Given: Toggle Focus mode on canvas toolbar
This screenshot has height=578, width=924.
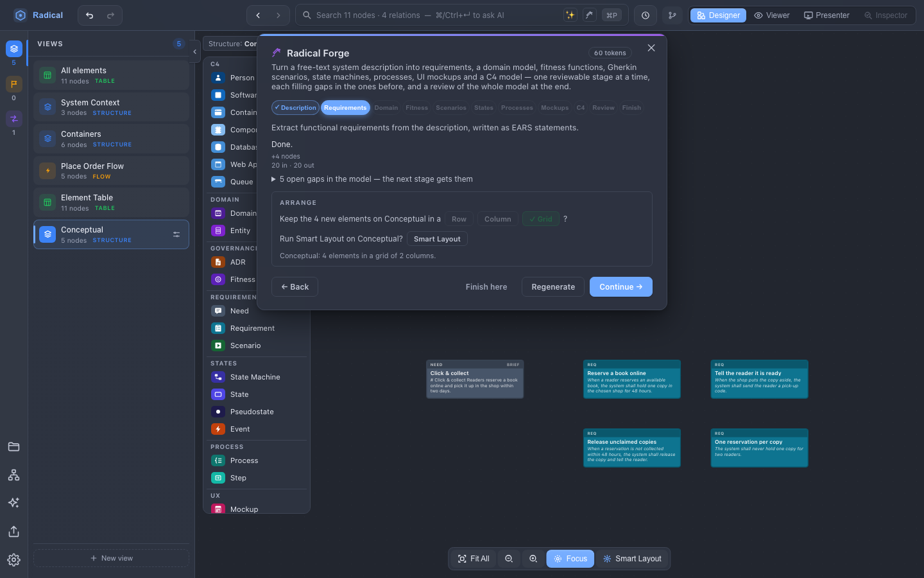Looking at the screenshot, I should (x=570, y=559).
